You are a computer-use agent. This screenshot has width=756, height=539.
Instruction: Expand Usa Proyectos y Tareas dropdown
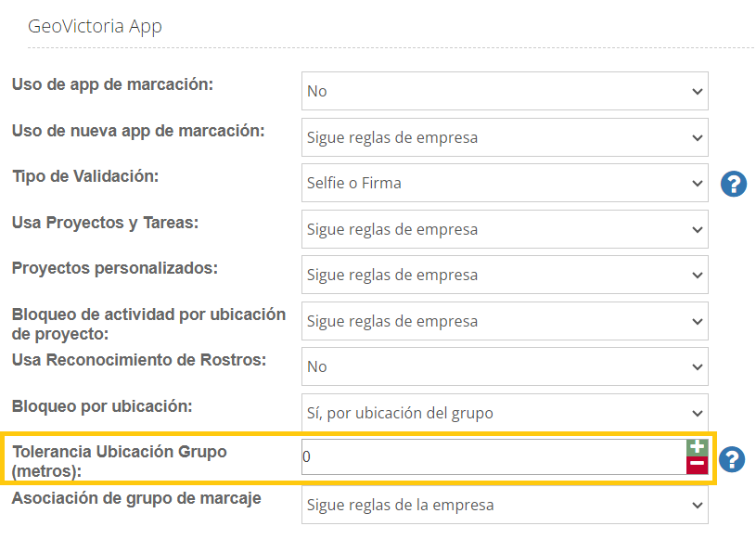[505, 229]
